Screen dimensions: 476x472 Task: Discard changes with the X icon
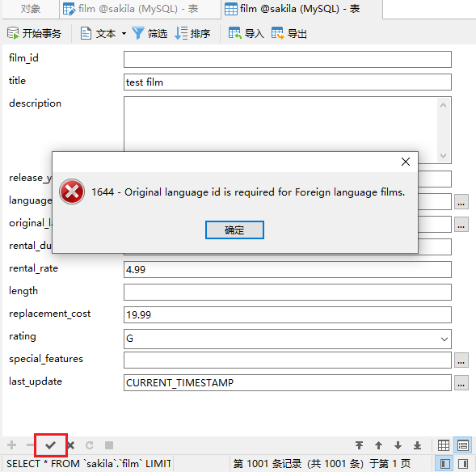[x=71, y=445]
